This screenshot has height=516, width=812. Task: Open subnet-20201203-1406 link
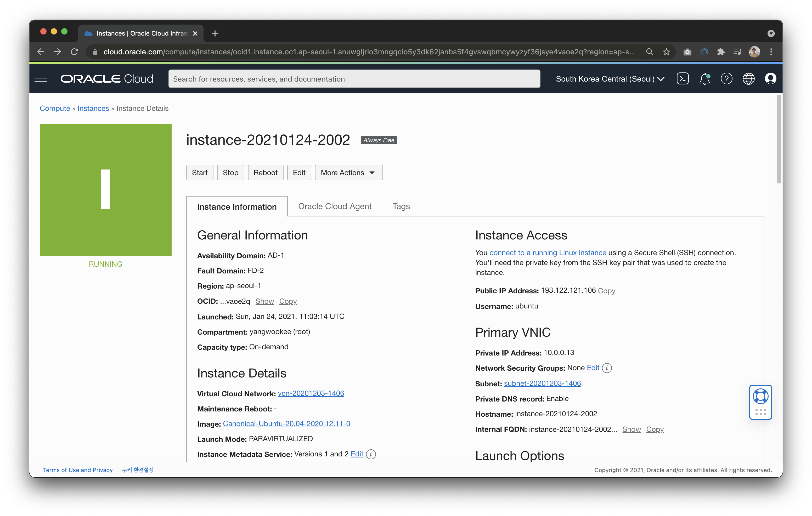click(542, 383)
